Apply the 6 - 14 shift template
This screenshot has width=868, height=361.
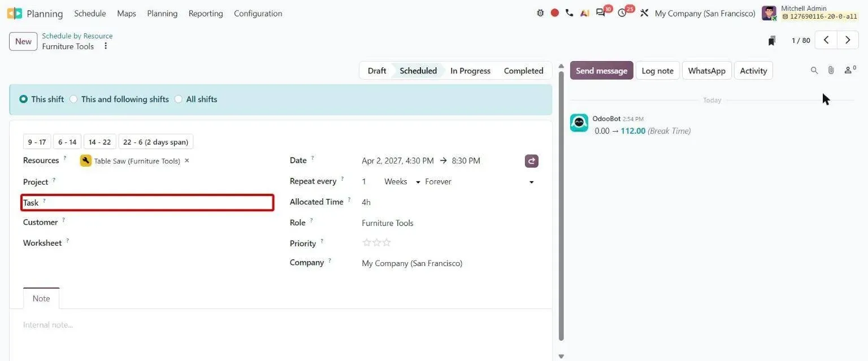[x=67, y=142]
